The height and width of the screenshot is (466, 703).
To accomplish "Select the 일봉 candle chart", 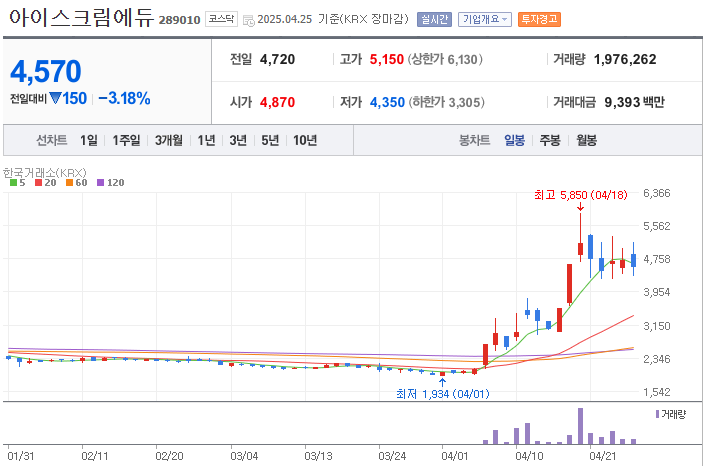I will (x=514, y=140).
